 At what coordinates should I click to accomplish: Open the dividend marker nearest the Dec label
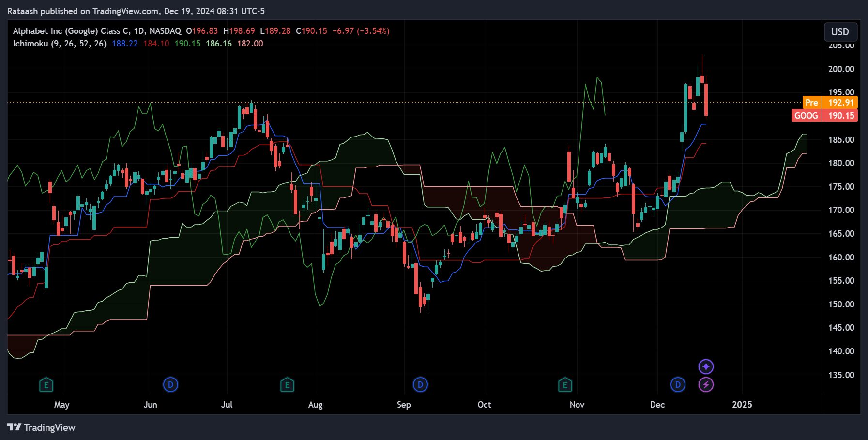(678, 385)
